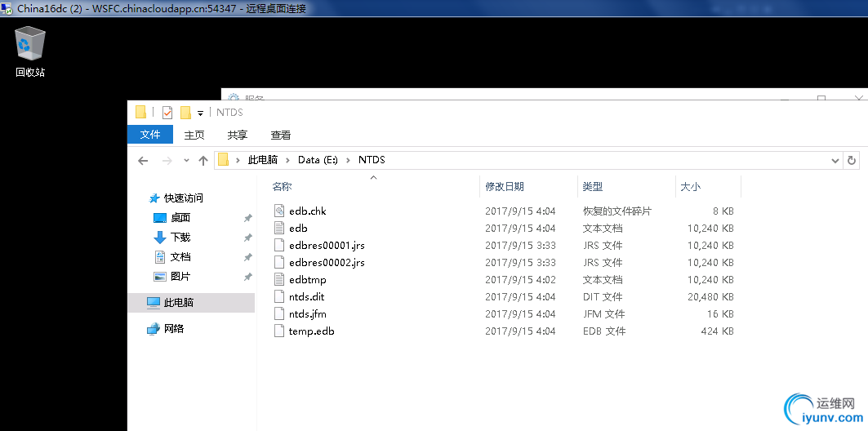Maximize the Services (服务) window behind Explorer
This screenshot has height=431, width=868.
coord(821,99)
